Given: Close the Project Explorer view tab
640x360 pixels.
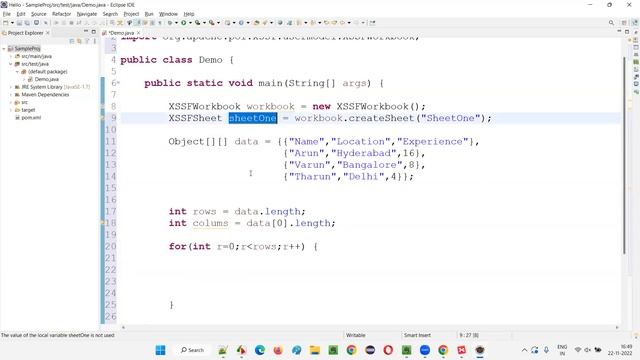Looking at the screenshot, I should coord(48,33).
